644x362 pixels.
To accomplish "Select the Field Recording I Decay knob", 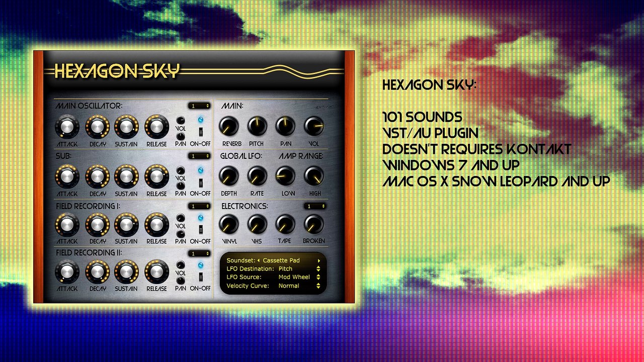I will pyautogui.click(x=98, y=225).
